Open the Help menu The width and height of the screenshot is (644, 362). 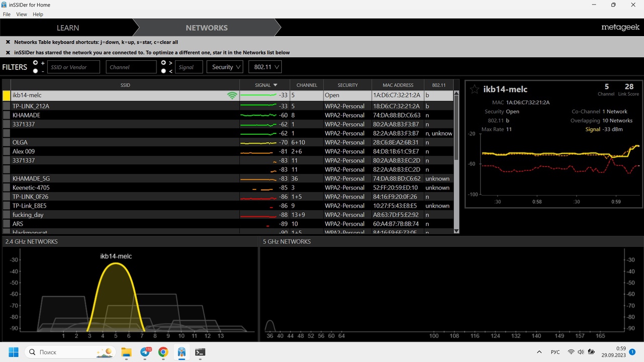(38, 15)
